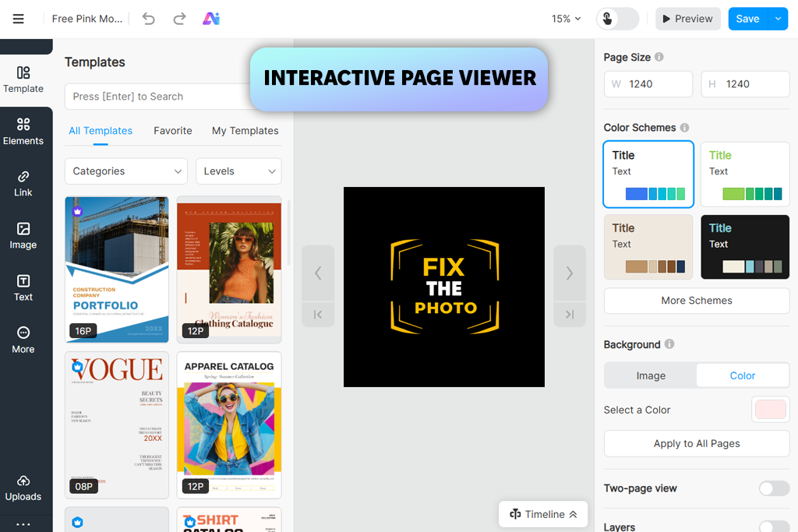798x532 pixels.
Task: Open the Text sidebar tool
Action: point(23,288)
